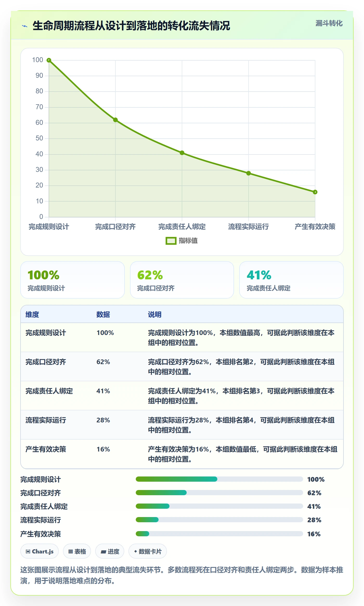Viewport: 364px width, 606px height.
Task: Select the 100% 完成规则设计 data card
Action: point(73,280)
